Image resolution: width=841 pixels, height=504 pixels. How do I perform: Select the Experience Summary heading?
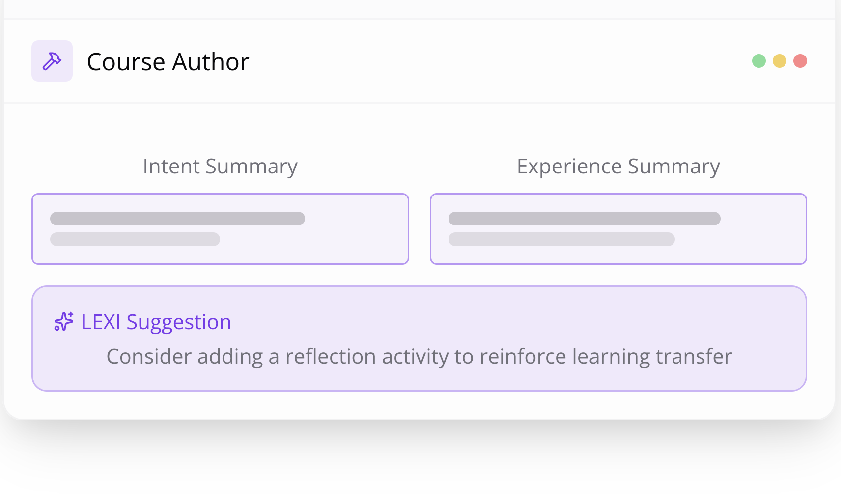pyautogui.click(x=618, y=167)
